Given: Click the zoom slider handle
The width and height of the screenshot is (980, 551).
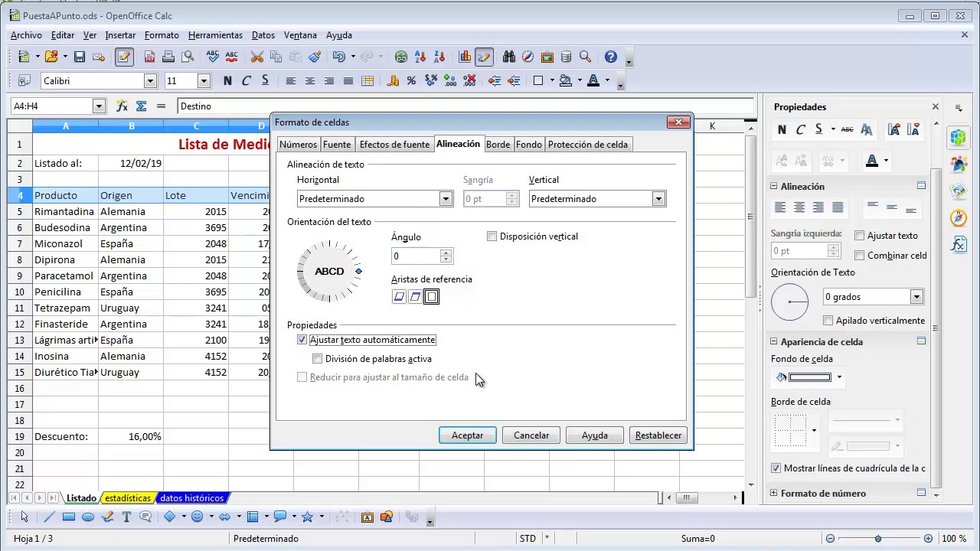Looking at the screenshot, I should pyautogui.click(x=878, y=539).
